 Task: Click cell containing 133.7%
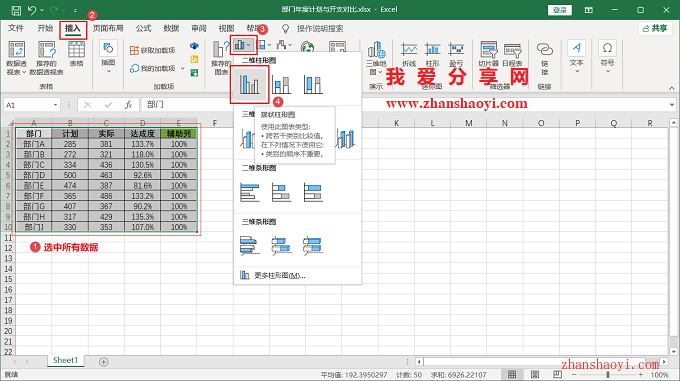click(x=143, y=144)
